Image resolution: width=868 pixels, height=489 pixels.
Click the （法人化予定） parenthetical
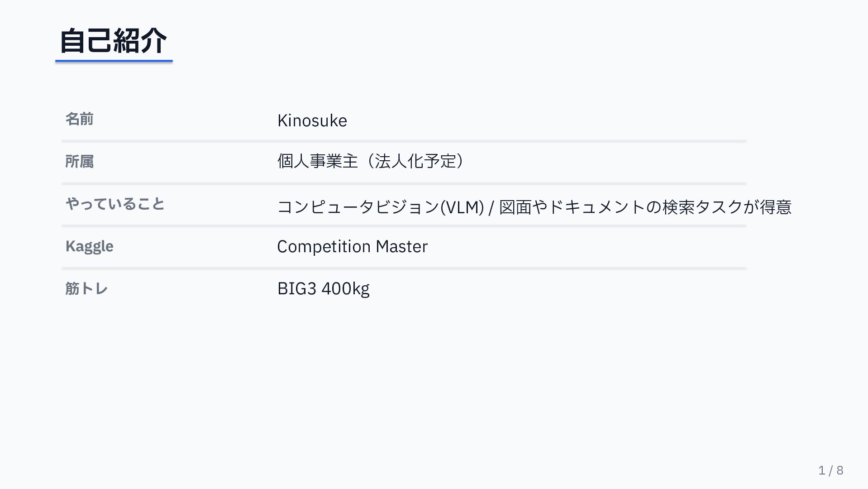[415, 161]
